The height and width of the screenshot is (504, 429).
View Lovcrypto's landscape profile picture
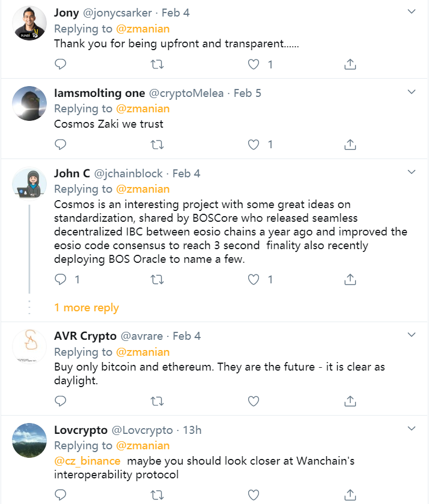pos(29,441)
